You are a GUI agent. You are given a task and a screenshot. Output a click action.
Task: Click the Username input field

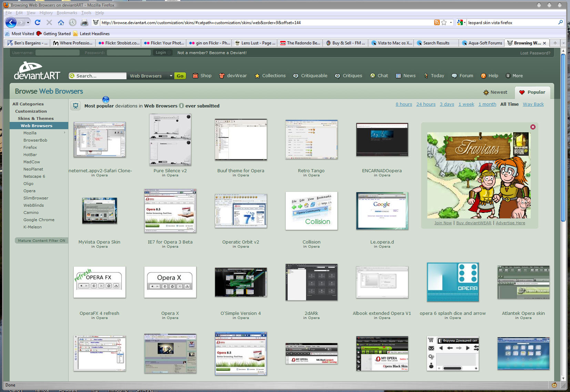click(x=58, y=53)
